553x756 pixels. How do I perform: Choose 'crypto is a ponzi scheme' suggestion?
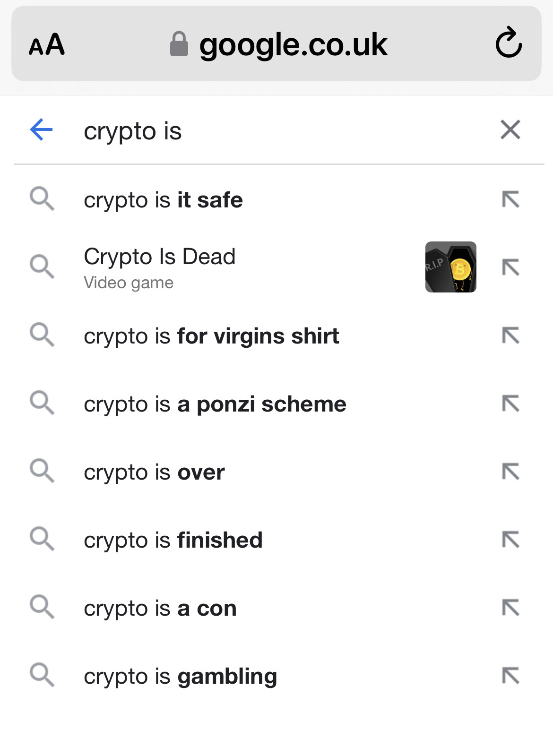click(x=215, y=404)
